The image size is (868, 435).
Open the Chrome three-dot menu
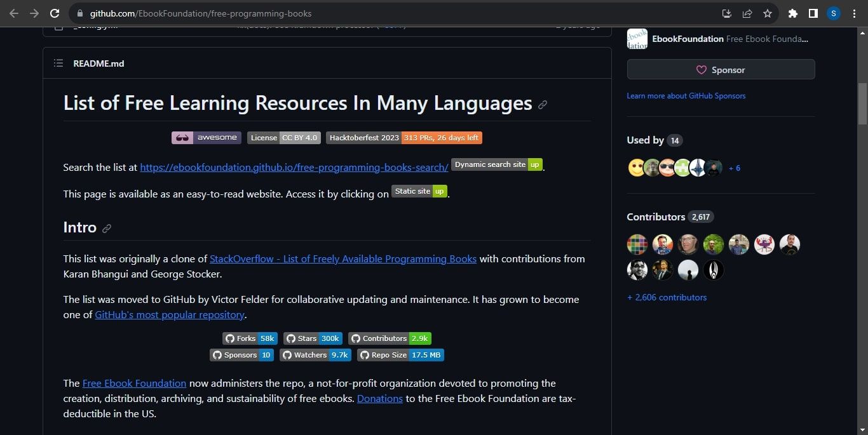[854, 13]
